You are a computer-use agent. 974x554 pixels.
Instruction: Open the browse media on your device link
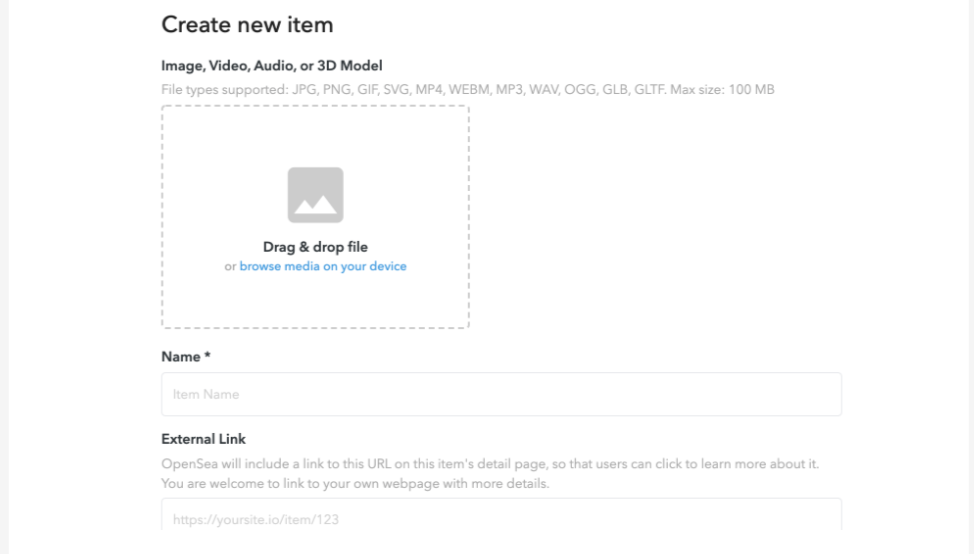coord(323,266)
